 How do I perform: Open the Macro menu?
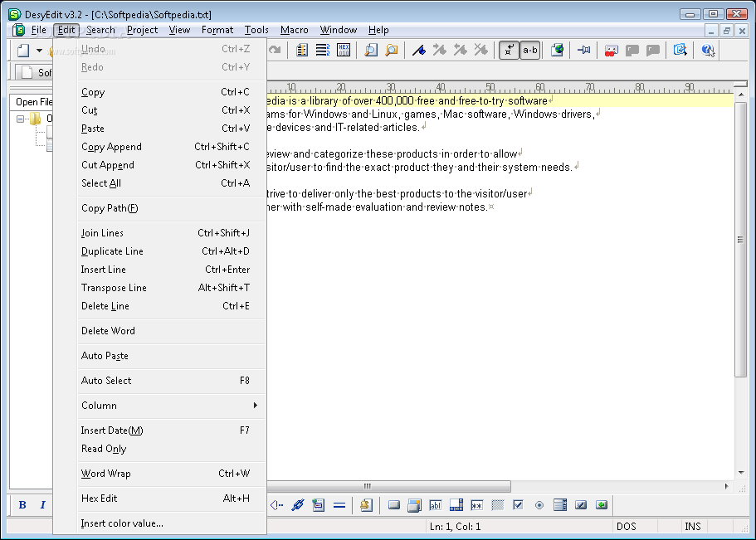coord(294,30)
